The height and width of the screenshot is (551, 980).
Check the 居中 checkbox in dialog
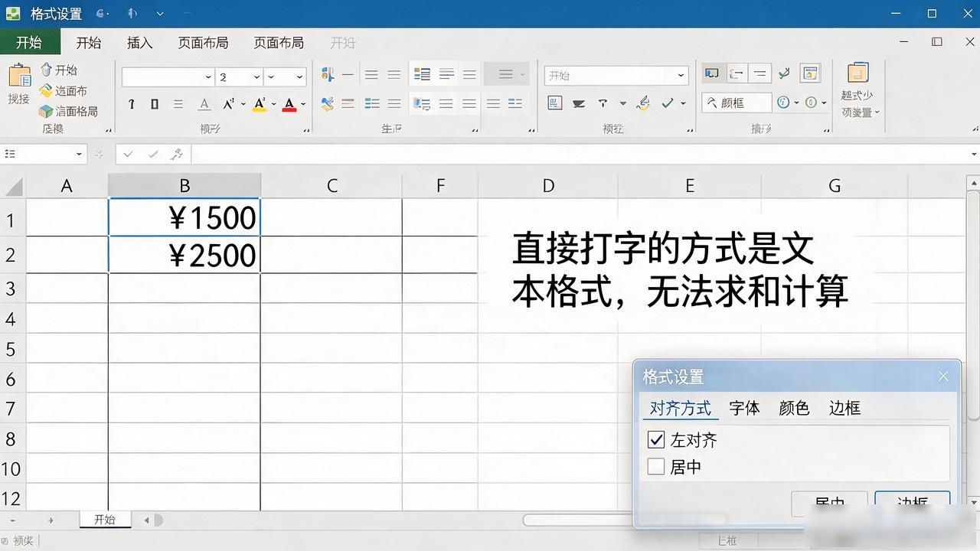[656, 466]
